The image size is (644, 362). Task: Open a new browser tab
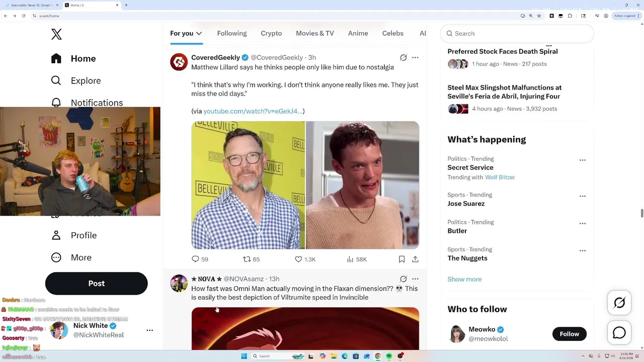click(126, 5)
